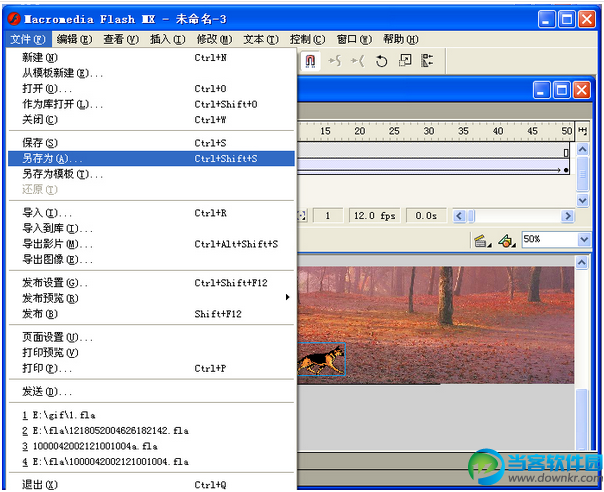
Task: Click the stage vertical scrollbar thumb
Action: [x=581, y=419]
